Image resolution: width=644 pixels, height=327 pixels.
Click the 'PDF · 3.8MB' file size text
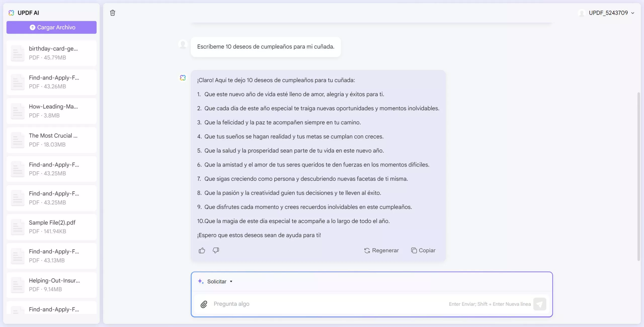coord(44,116)
